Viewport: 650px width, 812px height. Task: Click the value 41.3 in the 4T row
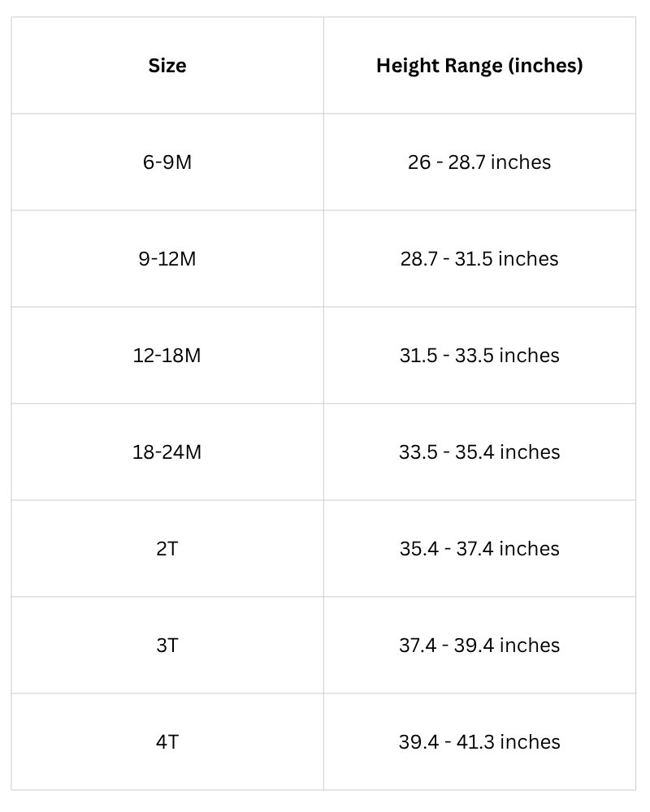tap(474, 742)
